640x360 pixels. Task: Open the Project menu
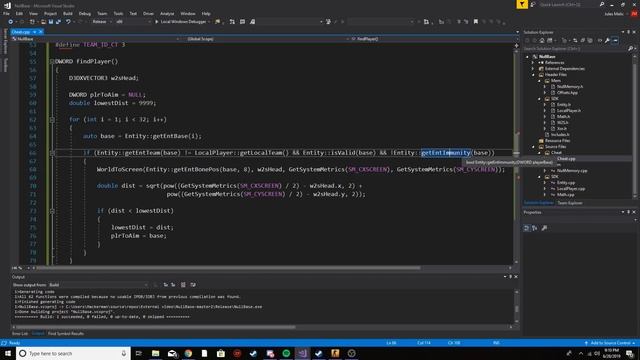coord(50,13)
